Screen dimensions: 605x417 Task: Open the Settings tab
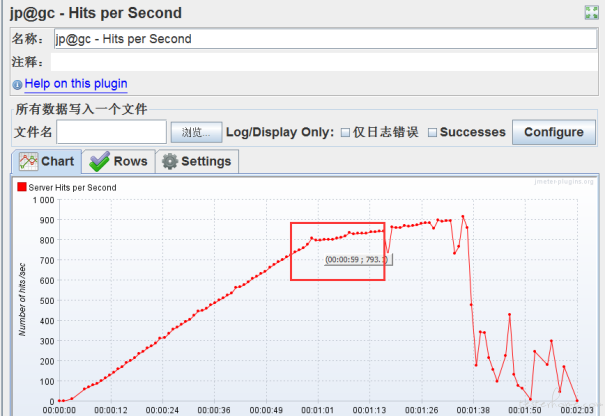coord(205,162)
